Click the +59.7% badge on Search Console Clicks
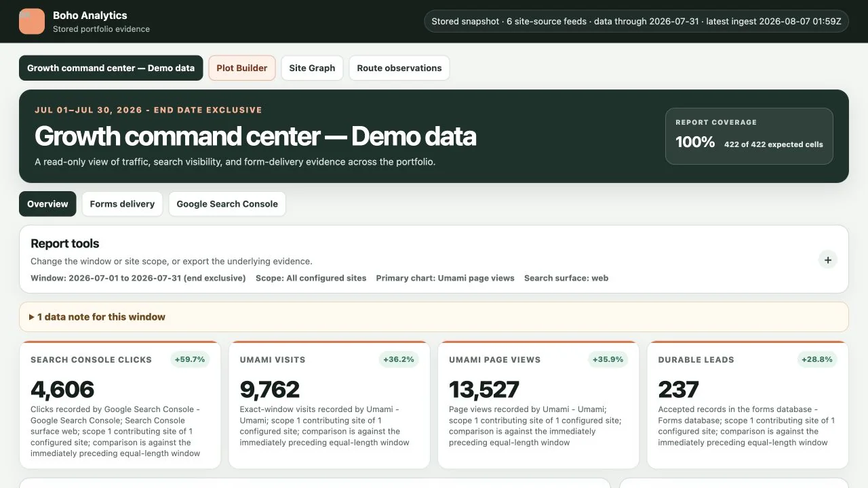868x488 pixels. pos(190,360)
